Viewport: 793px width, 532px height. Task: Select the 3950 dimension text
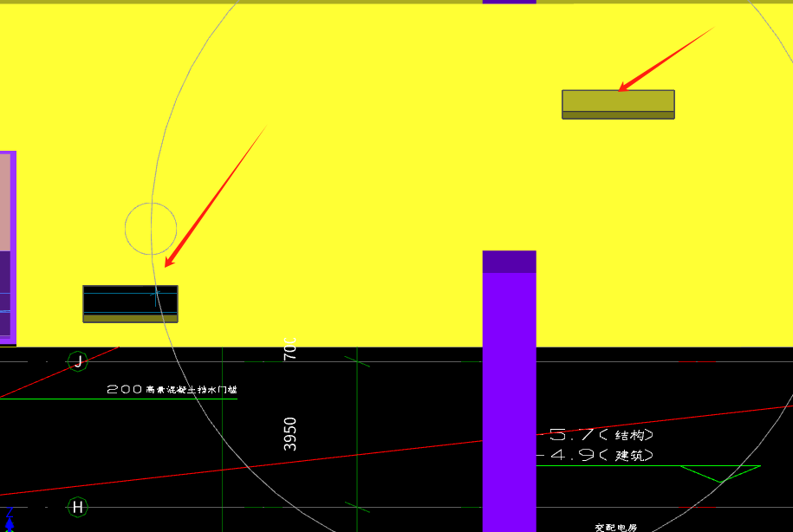(289, 434)
